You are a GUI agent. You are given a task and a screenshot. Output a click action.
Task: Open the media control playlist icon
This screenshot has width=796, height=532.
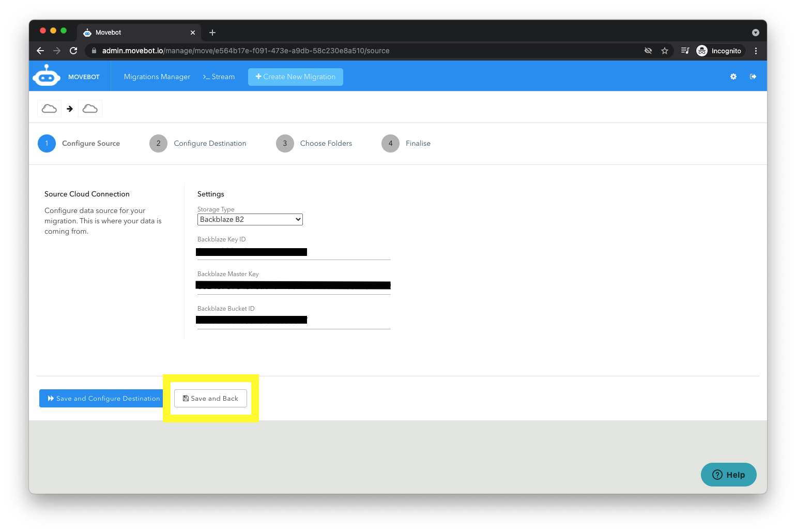coord(685,51)
